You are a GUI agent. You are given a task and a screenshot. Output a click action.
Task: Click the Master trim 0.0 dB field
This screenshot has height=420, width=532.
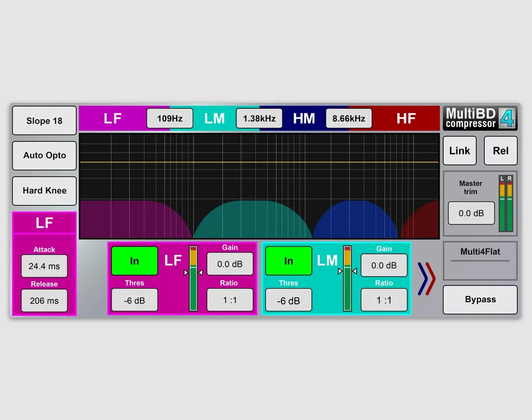click(x=471, y=213)
